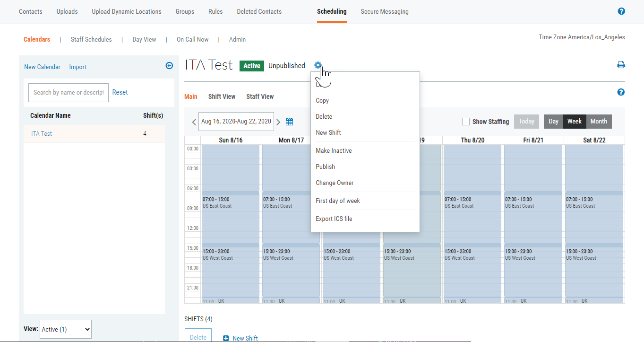Click Reset next to search box
This screenshot has width=644, height=342.
click(x=120, y=92)
